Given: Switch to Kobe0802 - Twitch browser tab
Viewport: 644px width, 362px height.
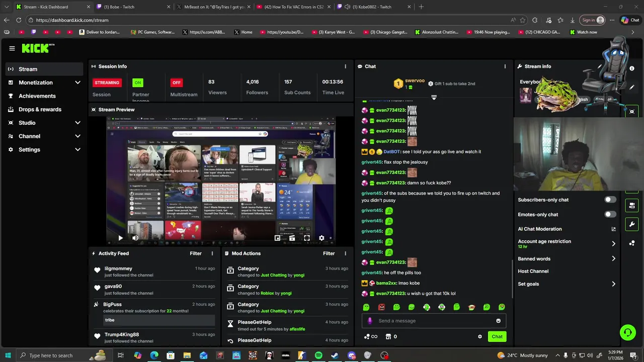Looking at the screenshot, I should pos(373,7).
